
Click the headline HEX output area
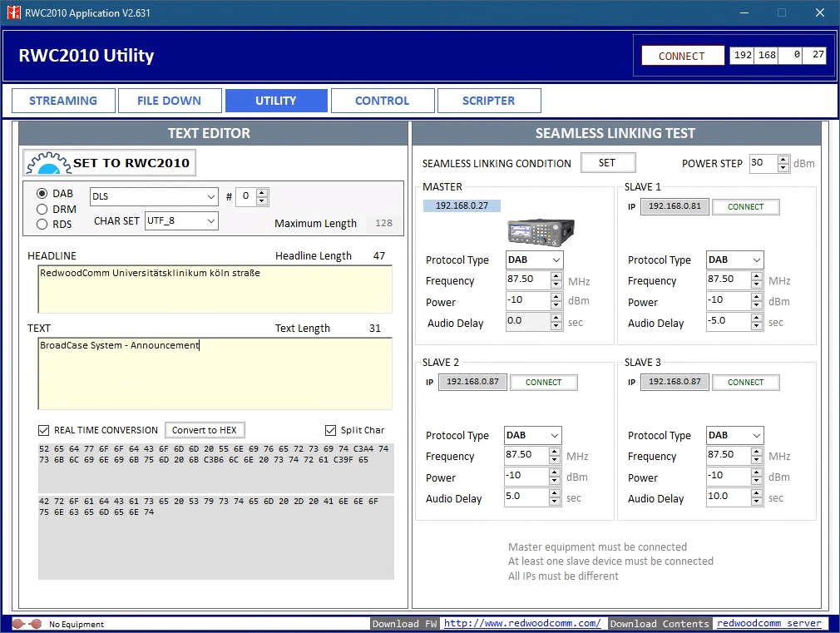(x=216, y=468)
